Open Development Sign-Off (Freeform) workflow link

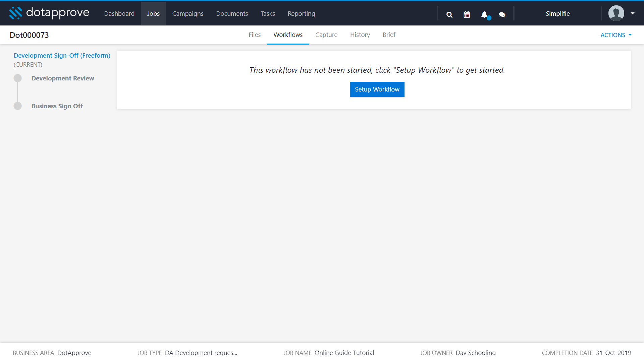(x=62, y=55)
